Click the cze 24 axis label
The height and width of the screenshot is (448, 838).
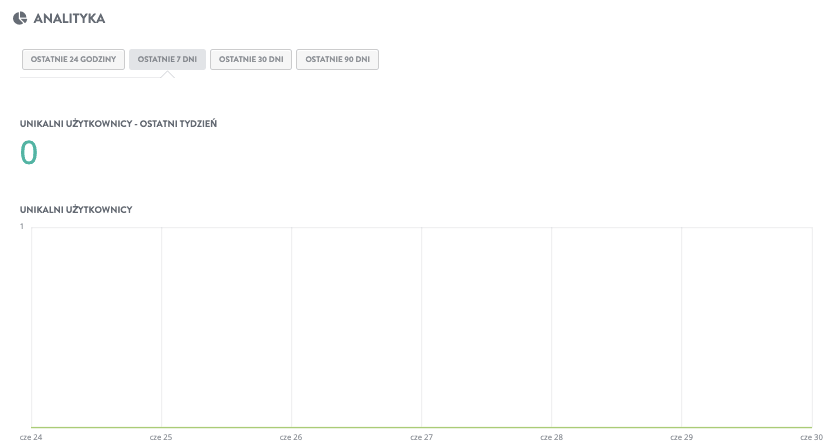pyautogui.click(x=31, y=437)
